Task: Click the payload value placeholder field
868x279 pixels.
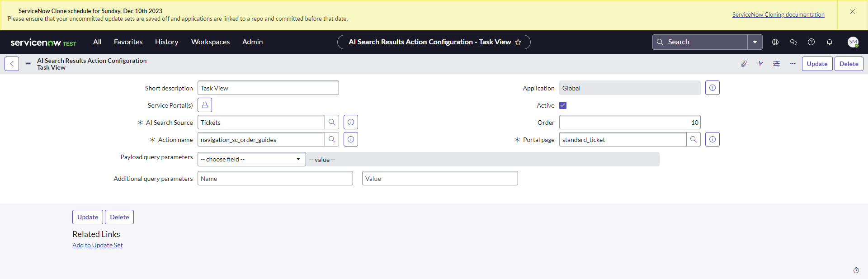Action: click(483, 159)
